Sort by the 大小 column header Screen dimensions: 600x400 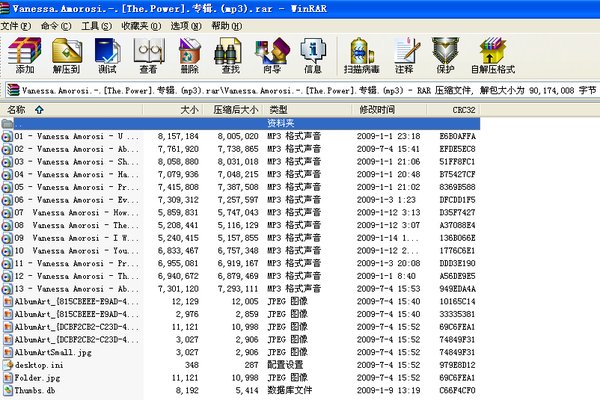[173, 110]
